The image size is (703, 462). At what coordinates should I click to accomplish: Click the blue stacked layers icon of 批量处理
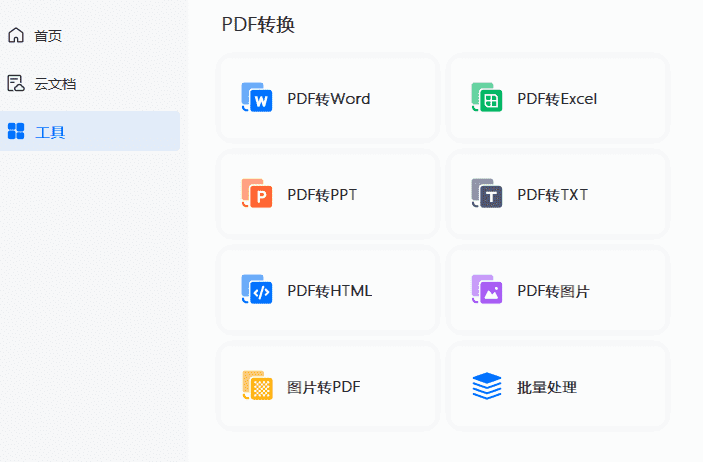487,386
